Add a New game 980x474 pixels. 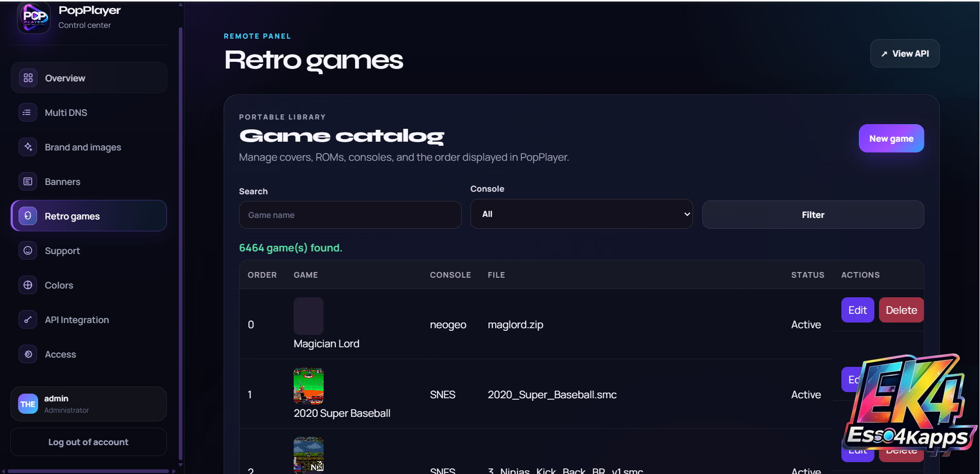click(x=891, y=139)
